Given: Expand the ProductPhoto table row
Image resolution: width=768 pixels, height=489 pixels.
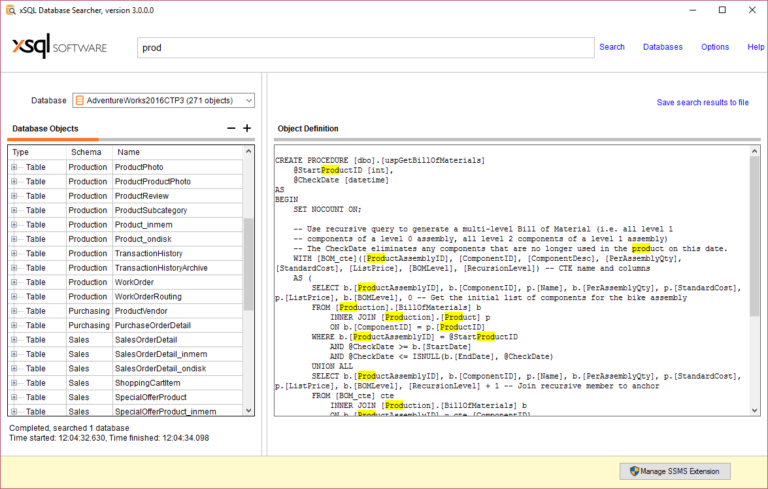Looking at the screenshot, I should (x=14, y=167).
